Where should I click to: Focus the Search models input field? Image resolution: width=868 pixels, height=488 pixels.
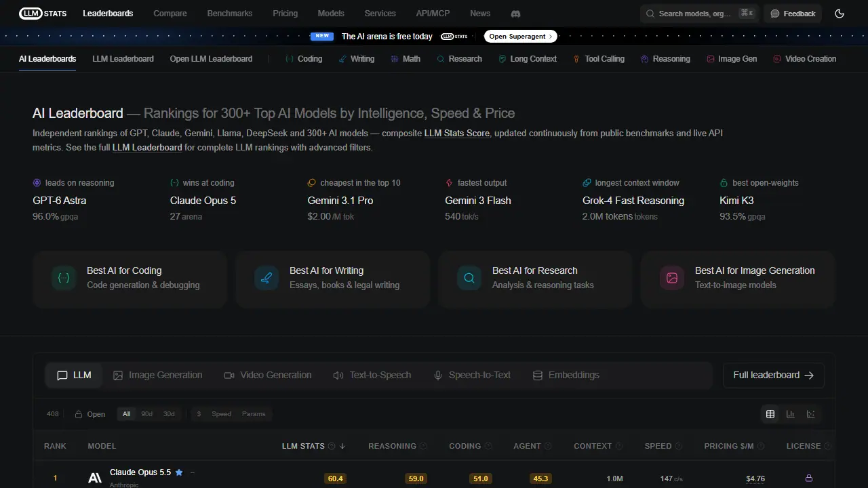(699, 14)
